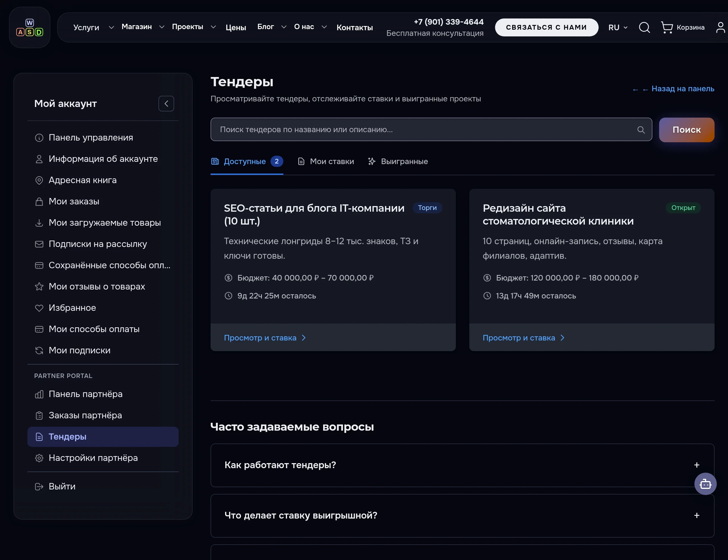Open Мои подписки
This screenshot has height=560, width=728.
point(103,350)
